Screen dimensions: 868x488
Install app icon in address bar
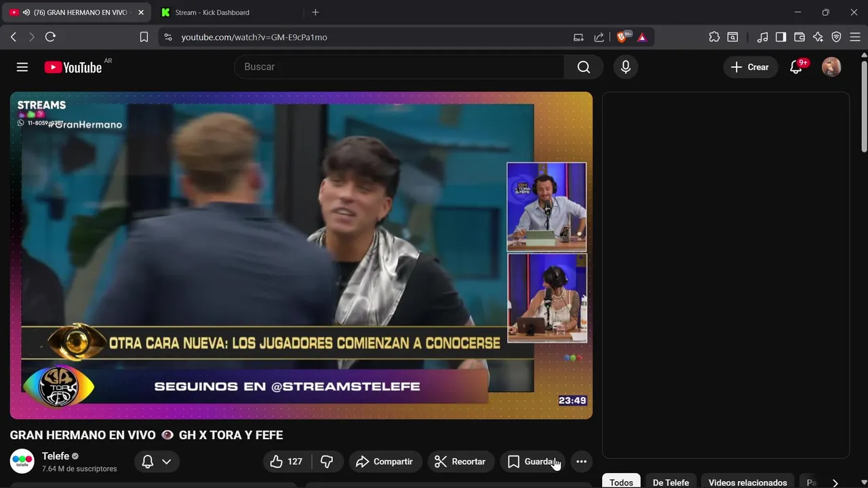578,37
